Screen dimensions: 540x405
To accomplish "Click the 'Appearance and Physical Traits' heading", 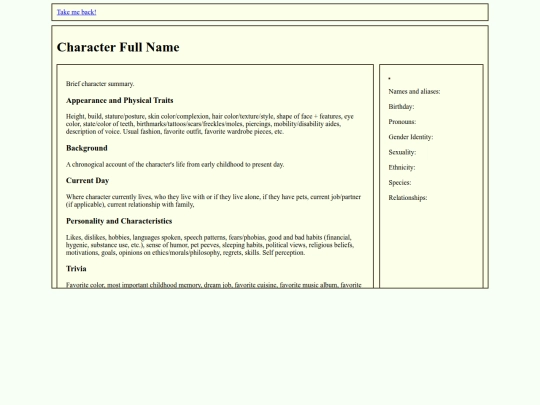I will tap(120, 100).
